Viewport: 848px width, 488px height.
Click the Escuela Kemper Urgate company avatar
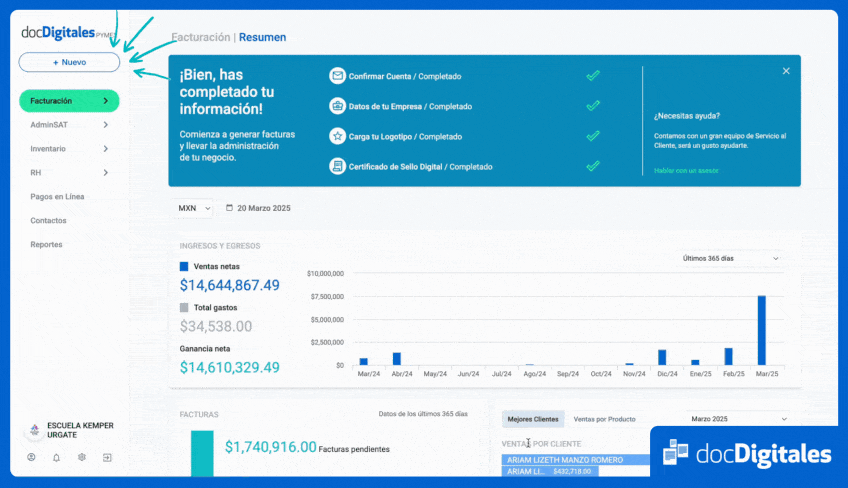(35, 430)
